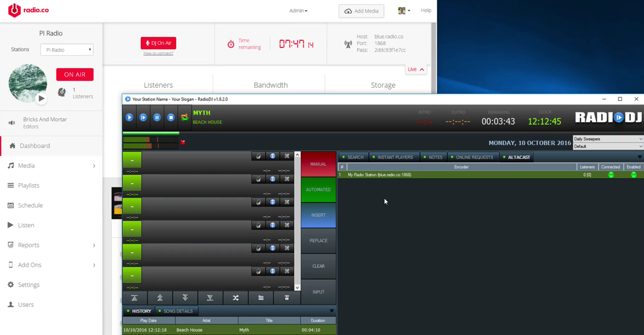
Task: Open the user avatar menu
Action: pyautogui.click(x=404, y=11)
